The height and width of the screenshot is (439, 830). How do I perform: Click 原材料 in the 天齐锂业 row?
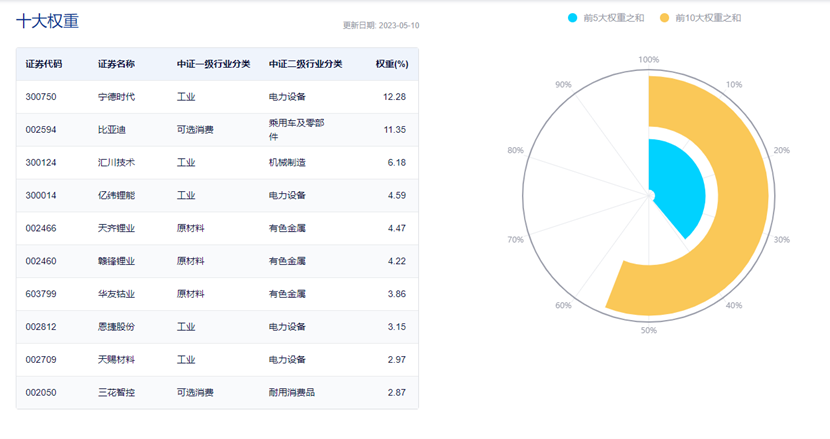pyautogui.click(x=191, y=228)
